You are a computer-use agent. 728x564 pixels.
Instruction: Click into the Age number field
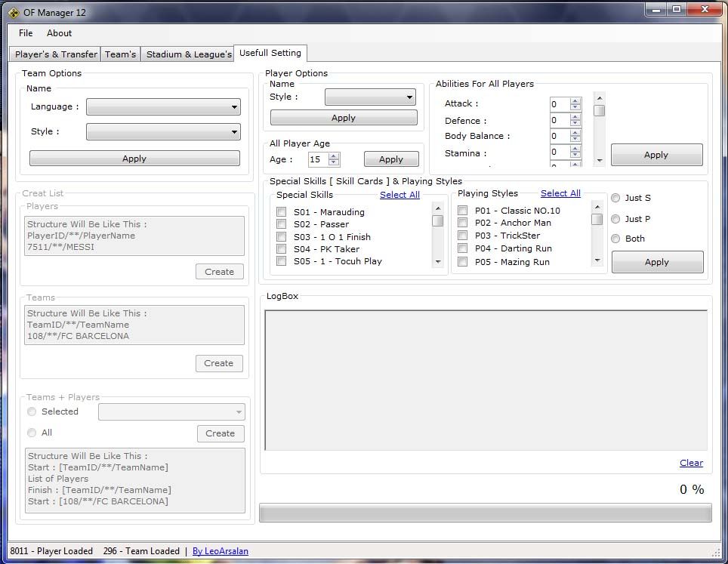coord(317,159)
